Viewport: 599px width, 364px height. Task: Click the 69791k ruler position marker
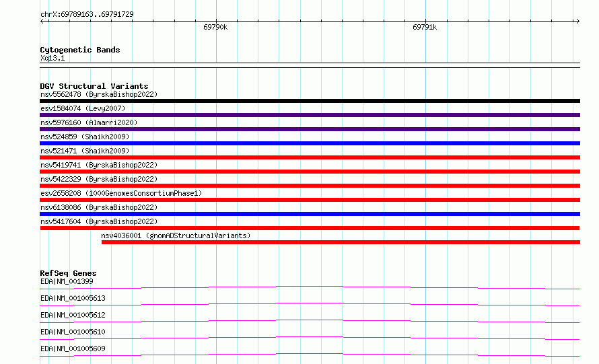click(425, 27)
